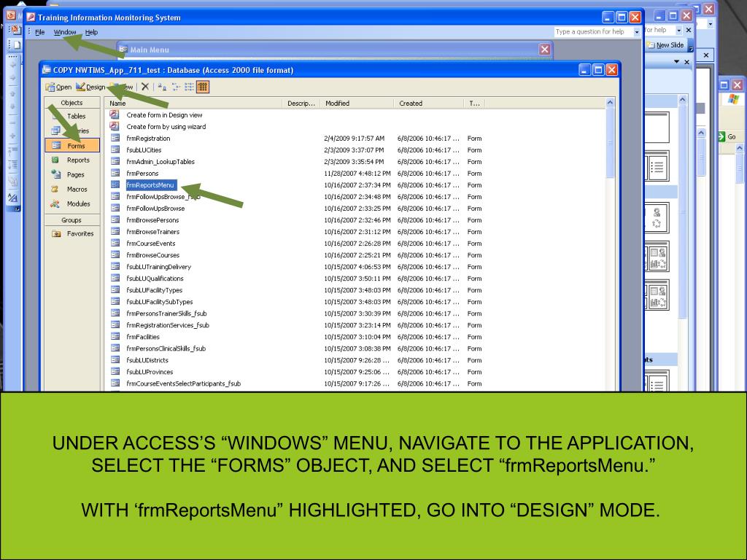
Task: Select Forms in the Objects pane
Action: click(x=72, y=145)
